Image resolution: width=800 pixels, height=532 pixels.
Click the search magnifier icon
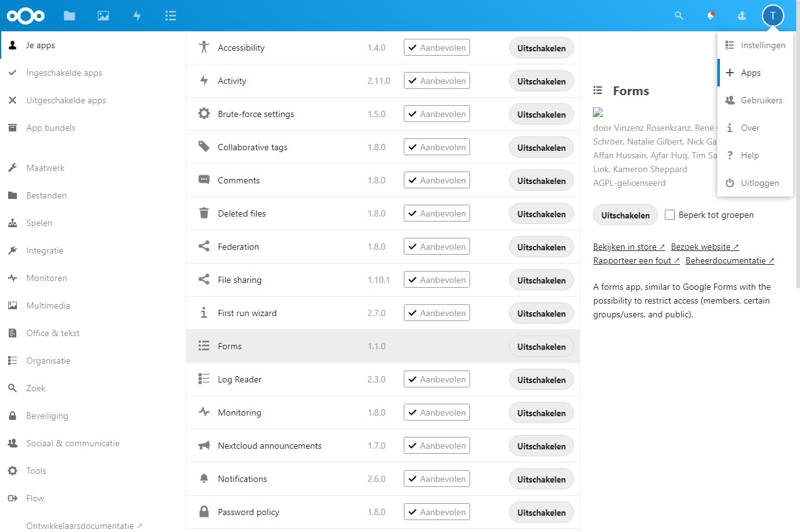679,16
